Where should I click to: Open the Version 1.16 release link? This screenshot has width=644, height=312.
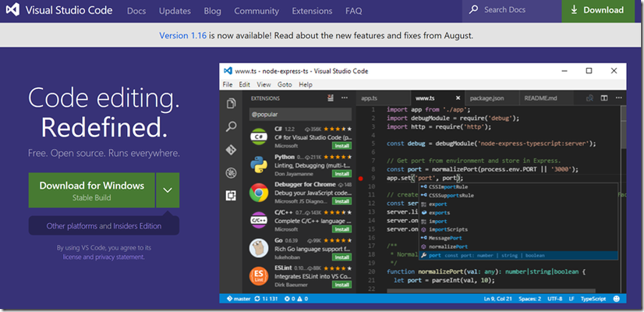click(182, 35)
